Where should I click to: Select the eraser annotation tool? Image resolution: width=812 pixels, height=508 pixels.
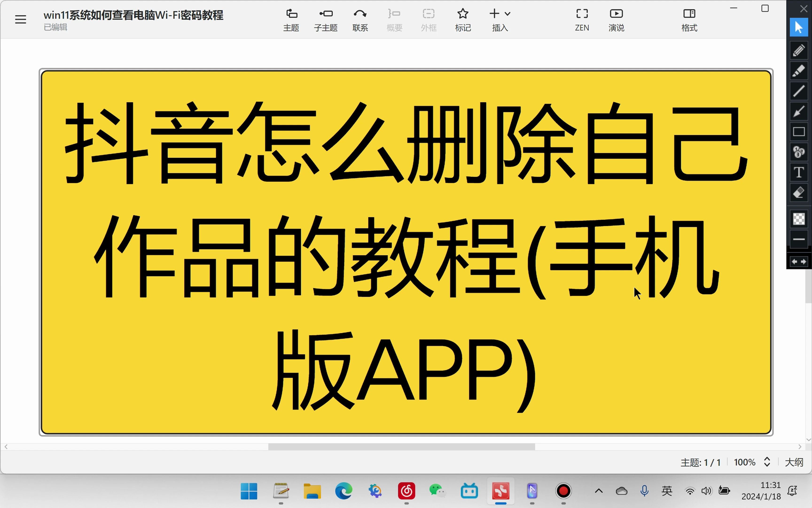799,193
